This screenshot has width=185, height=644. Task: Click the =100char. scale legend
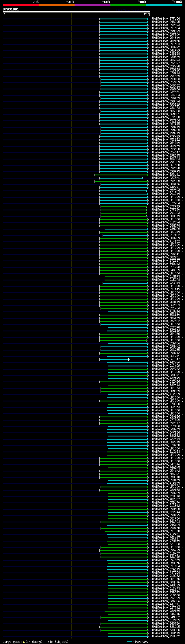coord(138,642)
